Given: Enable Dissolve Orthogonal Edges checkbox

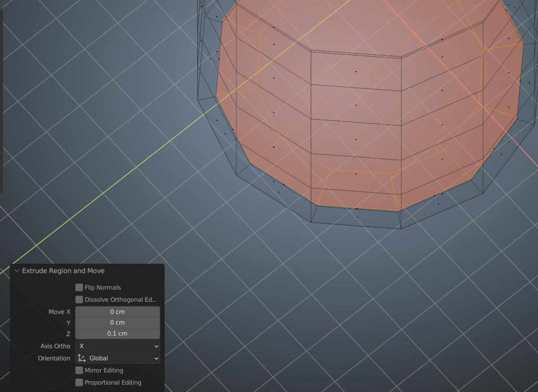Looking at the screenshot, I should click(x=79, y=300).
